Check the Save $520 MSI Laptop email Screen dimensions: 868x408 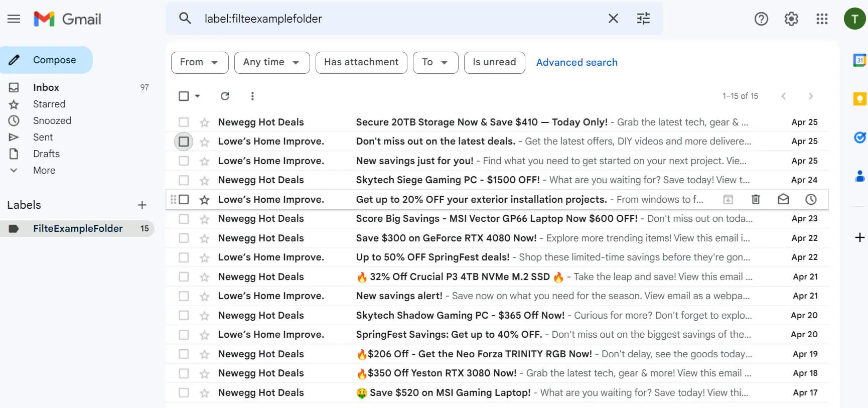(184, 393)
